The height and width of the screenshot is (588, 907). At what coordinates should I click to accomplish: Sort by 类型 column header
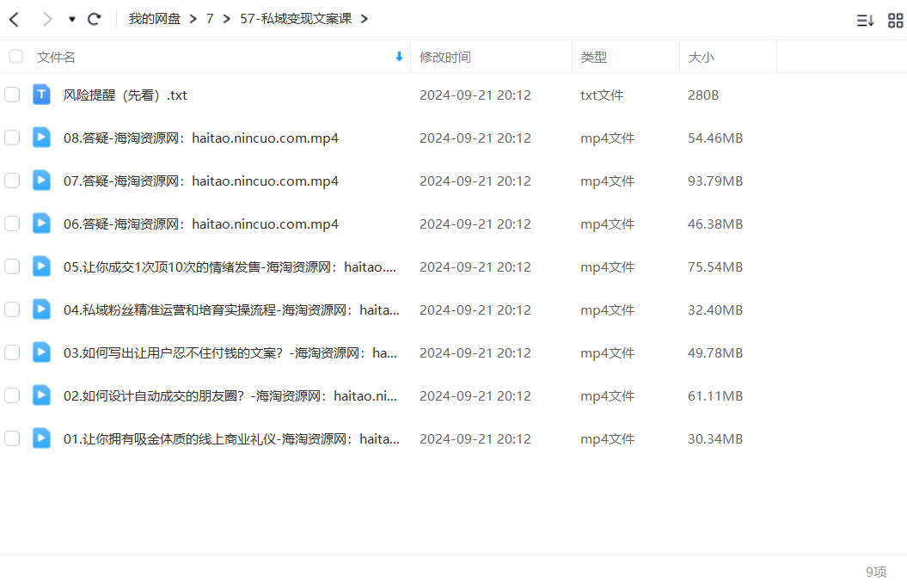(x=593, y=58)
